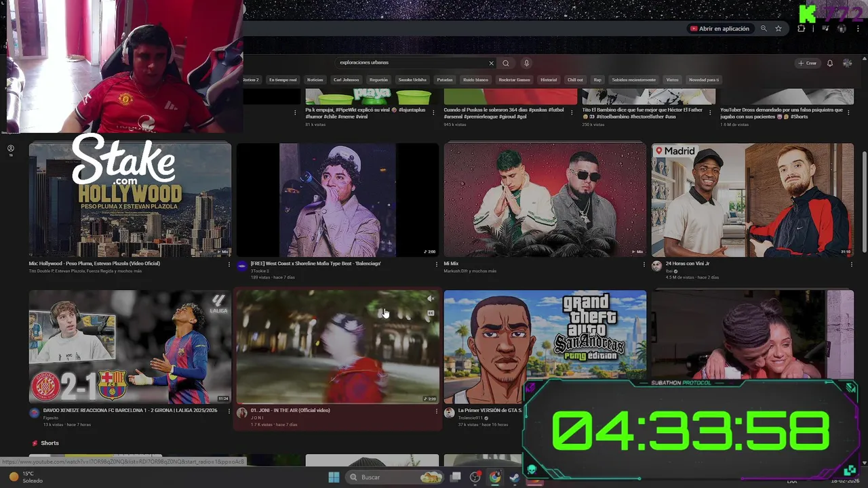Open the 'Abrir en aplicación' button
Screen dimensions: 868x488
point(719,28)
